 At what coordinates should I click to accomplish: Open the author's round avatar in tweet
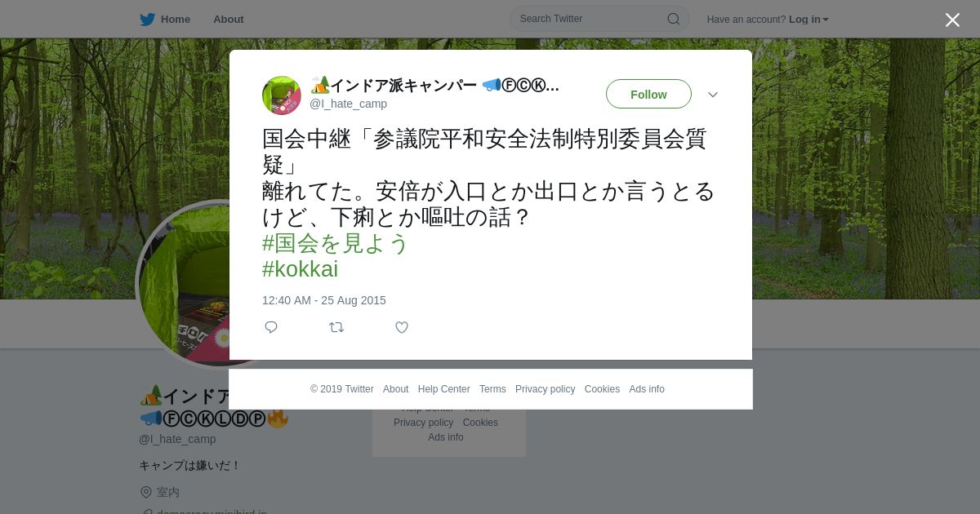pyautogui.click(x=282, y=95)
